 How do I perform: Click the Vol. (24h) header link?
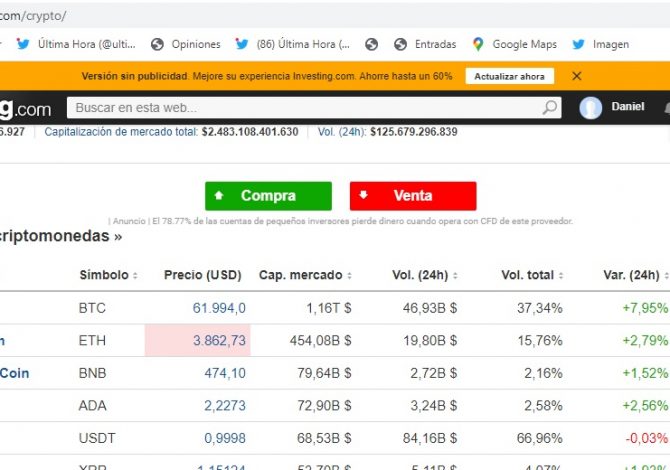(x=342, y=132)
